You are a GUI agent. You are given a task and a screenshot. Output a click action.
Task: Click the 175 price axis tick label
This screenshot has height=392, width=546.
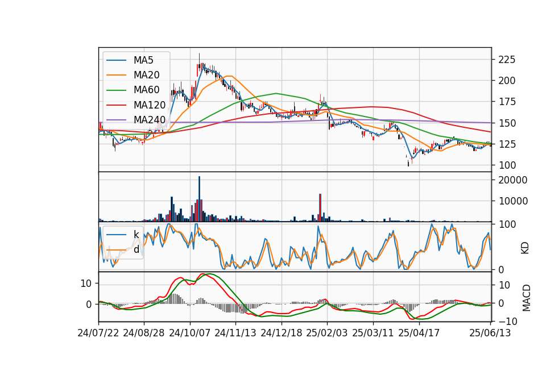click(507, 102)
